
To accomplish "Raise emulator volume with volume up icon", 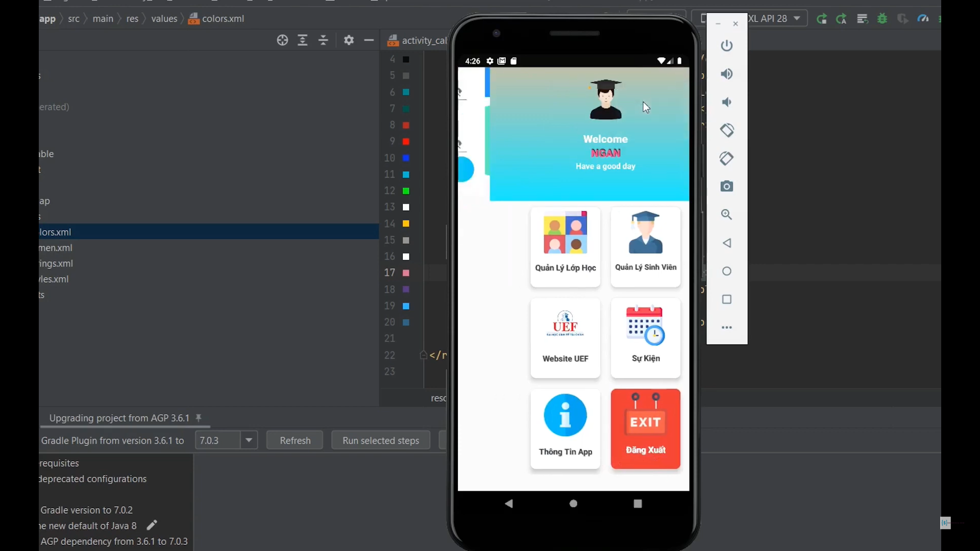I will click(727, 74).
